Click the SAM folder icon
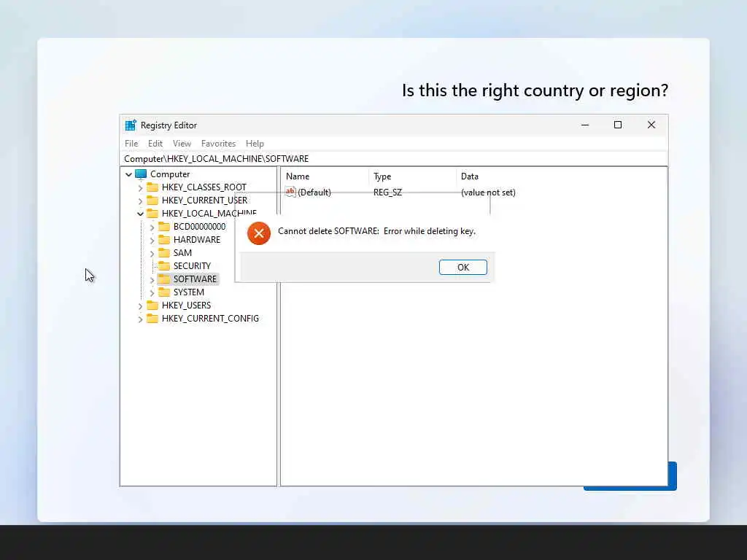The image size is (747, 560). [x=164, y=252]
